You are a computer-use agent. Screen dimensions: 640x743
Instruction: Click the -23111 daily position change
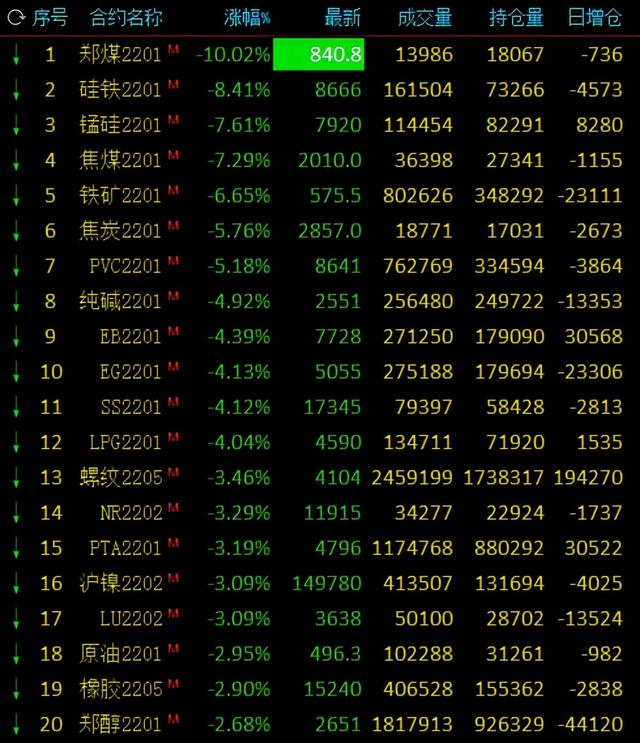pos(590,195)
